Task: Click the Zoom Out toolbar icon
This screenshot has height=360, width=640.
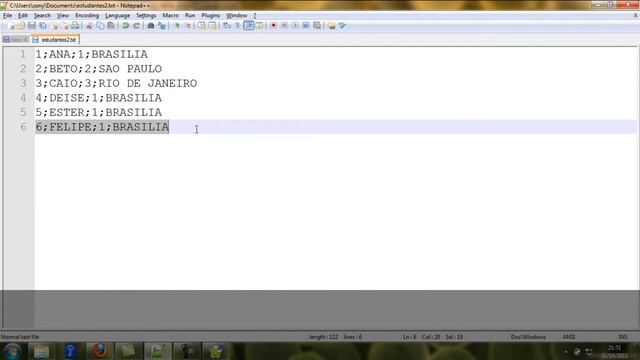Action: (187, 26)
